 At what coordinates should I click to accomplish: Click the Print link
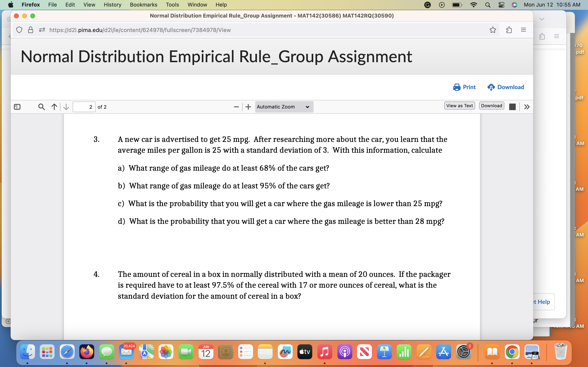[464, 87]
